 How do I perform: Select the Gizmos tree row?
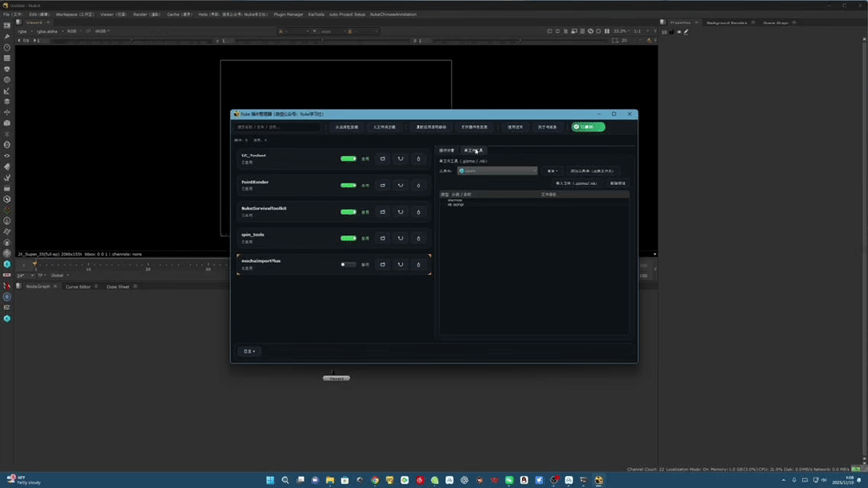(x=455, y=200)
